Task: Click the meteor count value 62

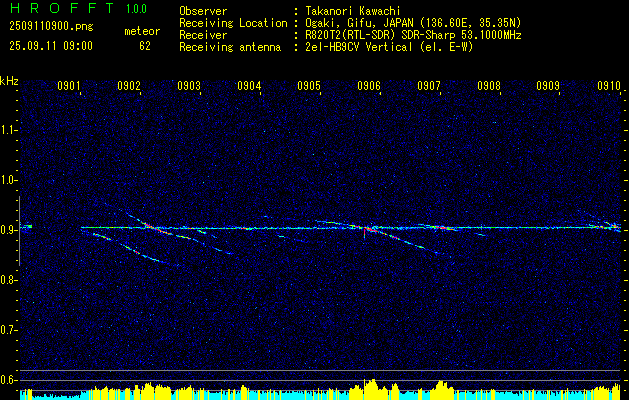Action: pyautogui.click(x=145, y=46)
